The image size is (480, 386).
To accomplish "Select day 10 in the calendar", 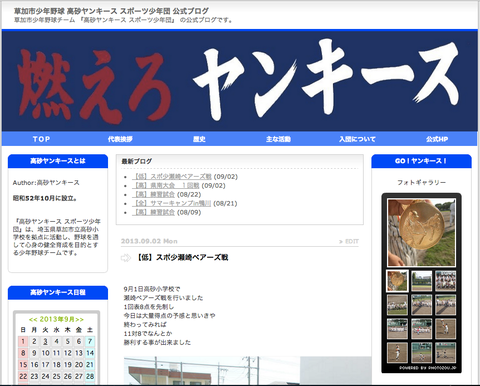I will [x=45, y=353].
